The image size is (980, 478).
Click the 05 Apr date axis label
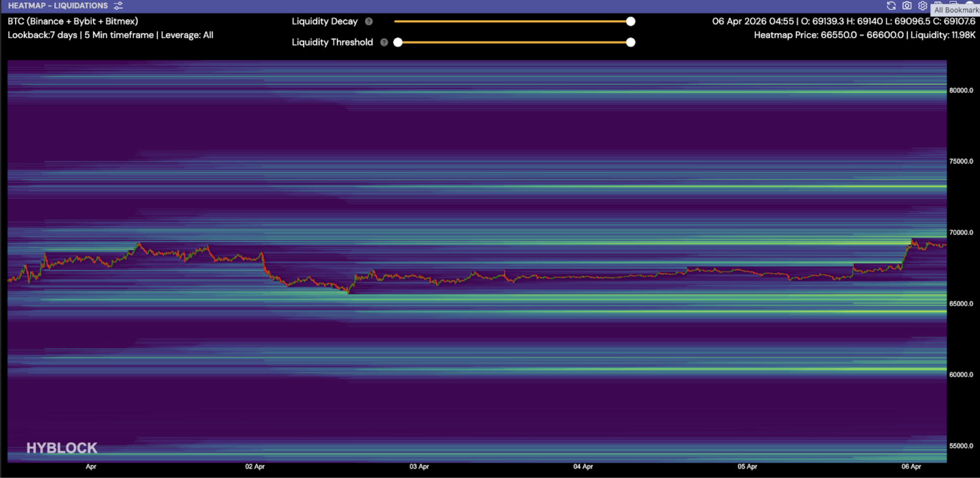(747, 467)
